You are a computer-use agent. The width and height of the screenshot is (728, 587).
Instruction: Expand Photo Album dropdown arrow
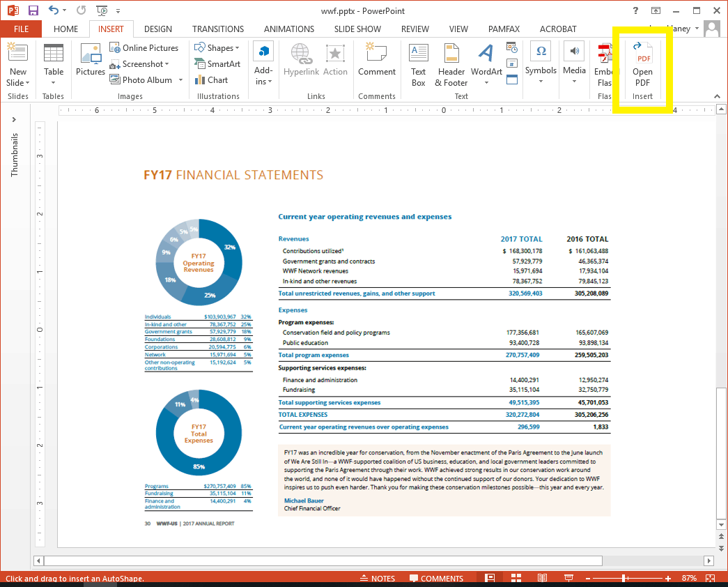coord(180,80)
